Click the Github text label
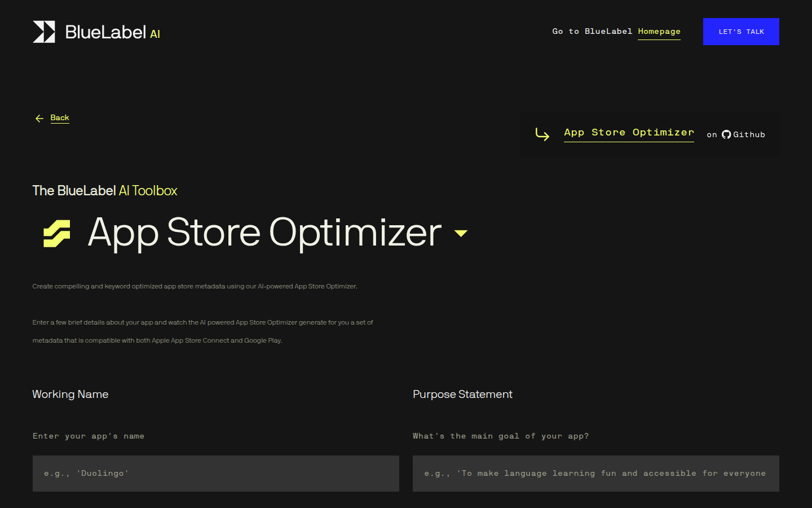Image resolution: width=812 pixels, height=508 pixels. [749, 134]
